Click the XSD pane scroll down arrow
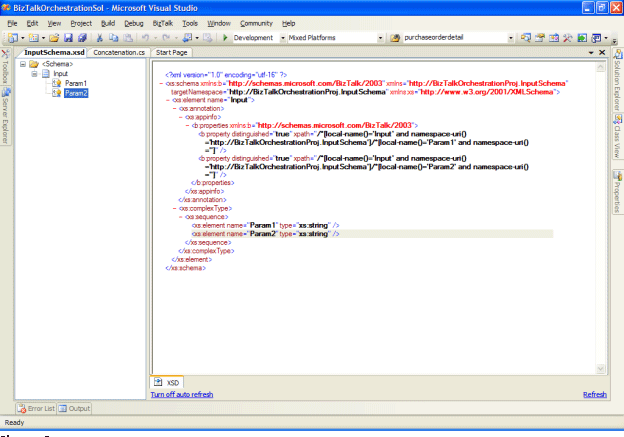This screenshot has width=624, height=437. (601, 369)
